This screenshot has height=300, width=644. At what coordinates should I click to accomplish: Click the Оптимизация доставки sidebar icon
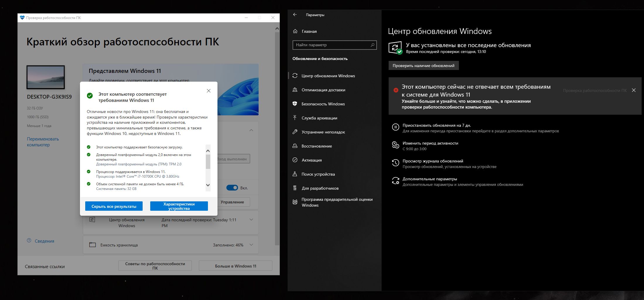(x=295, y=90)
